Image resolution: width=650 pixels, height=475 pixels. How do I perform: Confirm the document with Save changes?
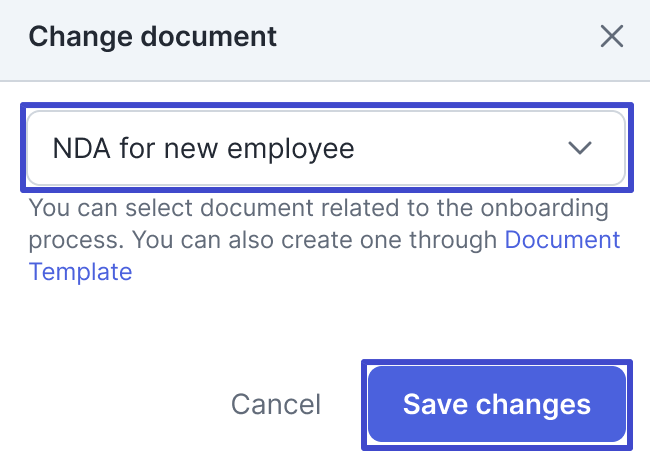pyautogui.click(x=496, y=404)
